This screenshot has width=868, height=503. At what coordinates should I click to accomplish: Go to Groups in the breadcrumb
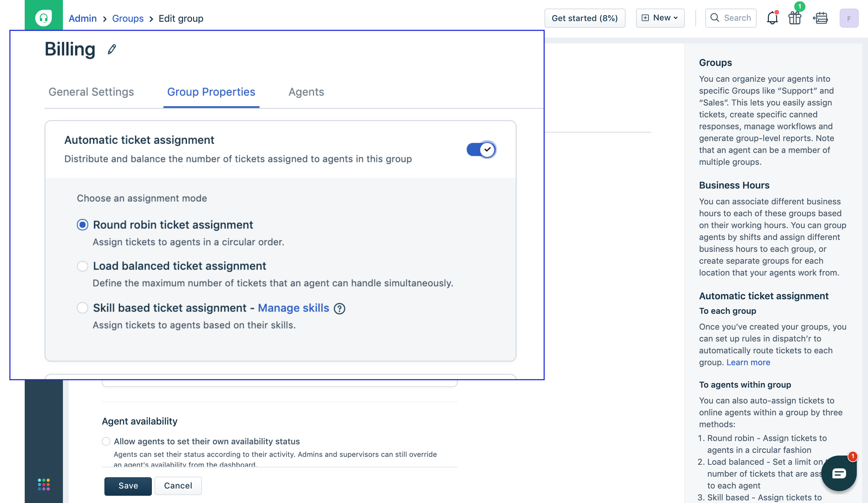(x=128, y=18)
